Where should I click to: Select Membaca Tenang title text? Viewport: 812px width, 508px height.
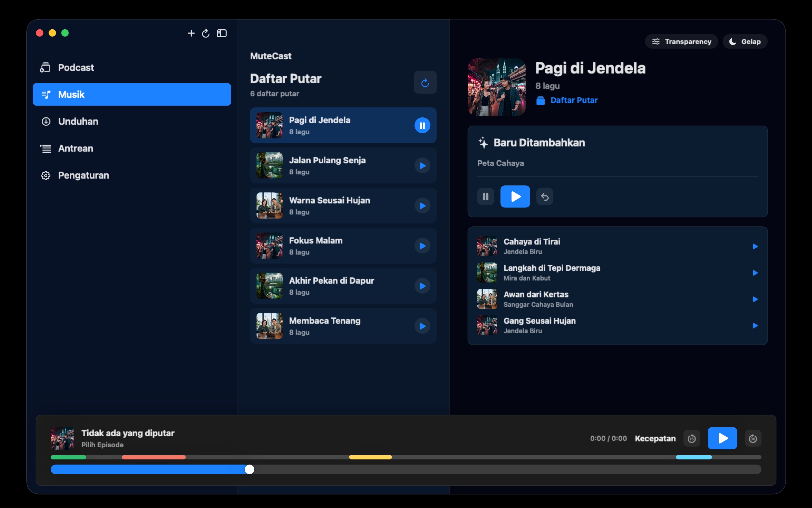[325, 321]
